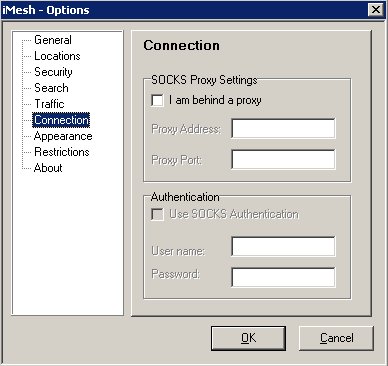Open the General options page

click(53, 40)
